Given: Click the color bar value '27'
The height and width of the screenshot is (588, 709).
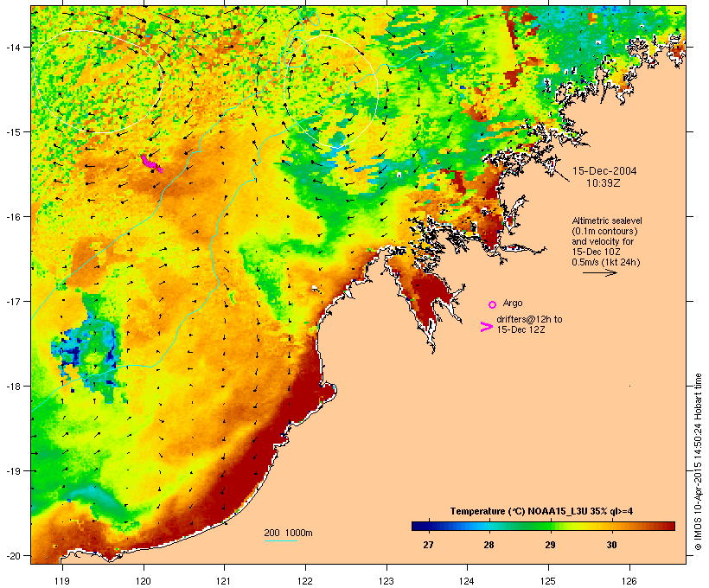Looking at the screenshot, I should coord(428,545).
